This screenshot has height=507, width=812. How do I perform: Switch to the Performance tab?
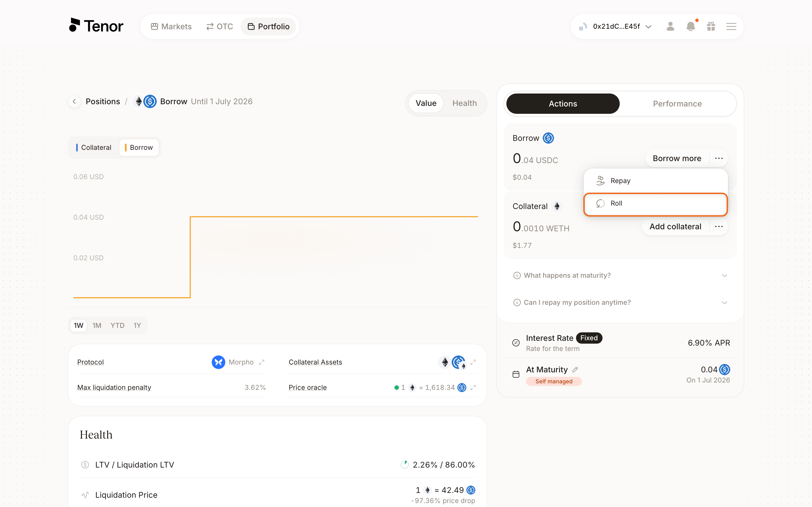(x=677, y=104)
